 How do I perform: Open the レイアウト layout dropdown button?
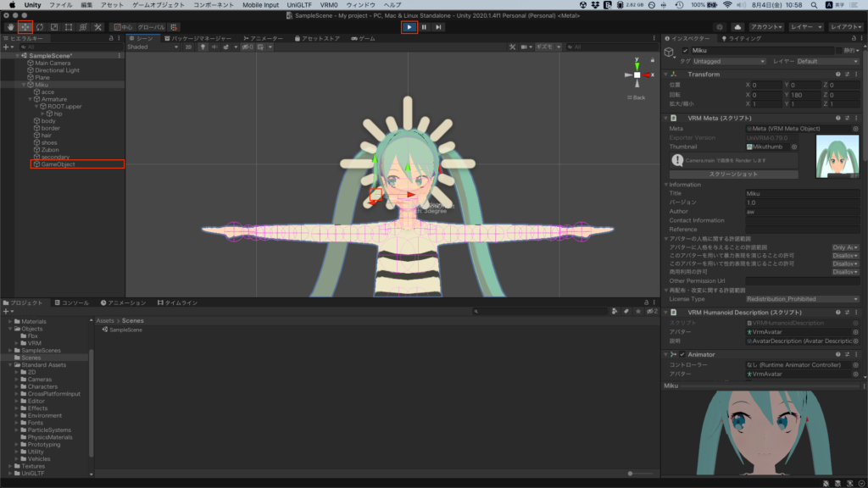coord(845,27)
